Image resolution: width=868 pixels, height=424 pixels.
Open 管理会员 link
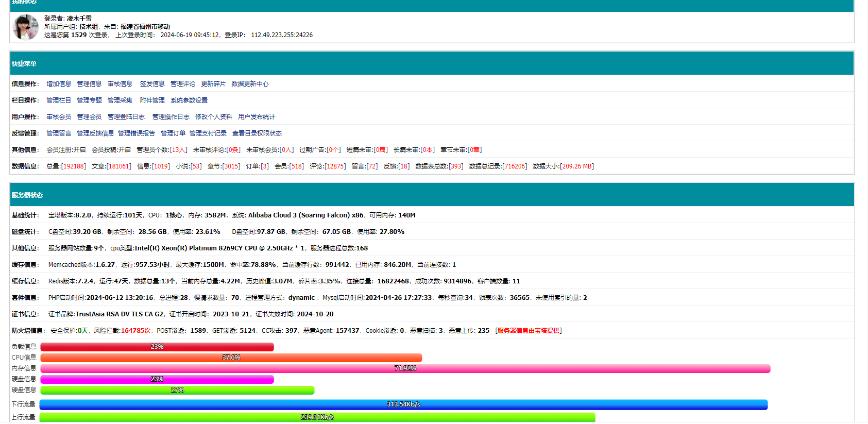(x=89, y=117)
